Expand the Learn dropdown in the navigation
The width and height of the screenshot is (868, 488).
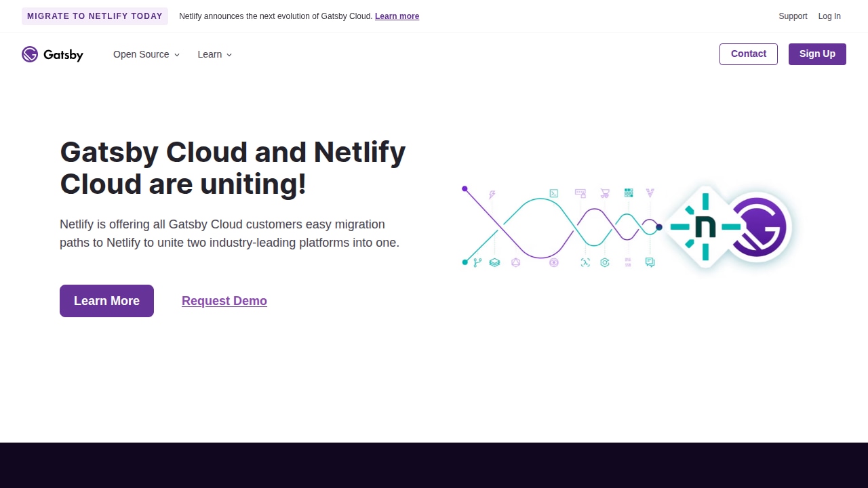click(215, 54)
